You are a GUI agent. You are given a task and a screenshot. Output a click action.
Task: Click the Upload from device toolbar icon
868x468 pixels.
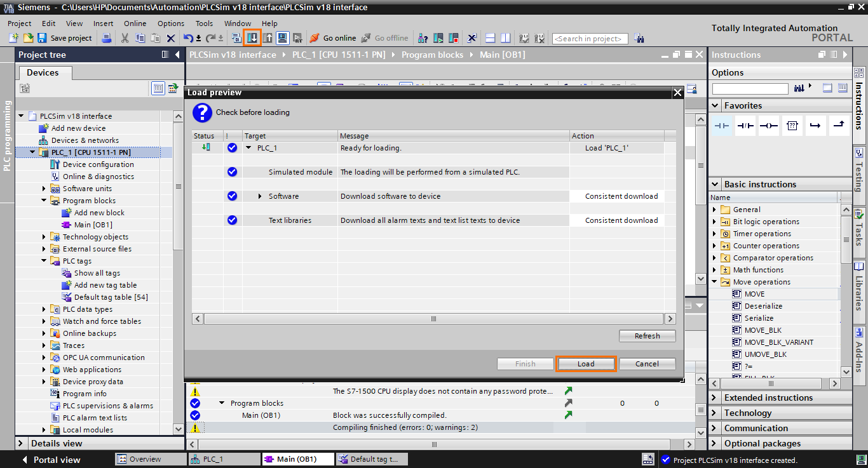tap(267, 38)
